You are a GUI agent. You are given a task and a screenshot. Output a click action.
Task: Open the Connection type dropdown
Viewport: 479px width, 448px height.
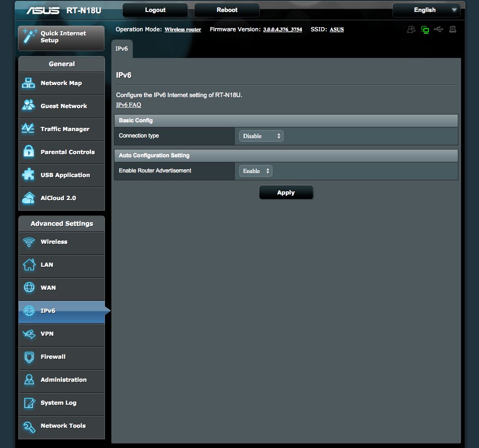pyautogui.click(x=261, y=136)
